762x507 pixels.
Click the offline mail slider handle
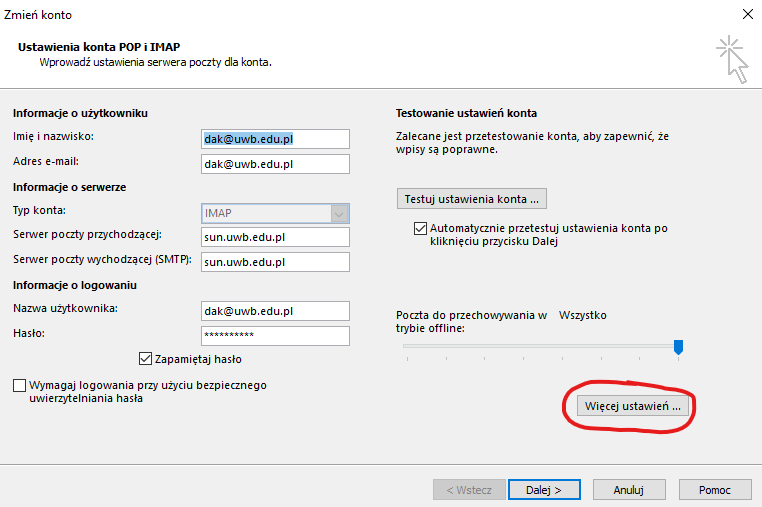678,347
